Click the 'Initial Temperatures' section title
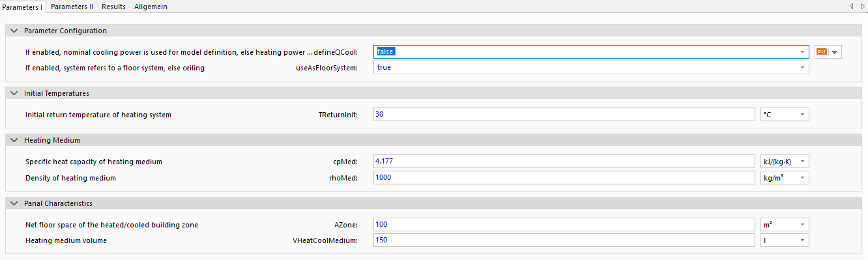This screenshot has width=868, height=260. point(57,93)
